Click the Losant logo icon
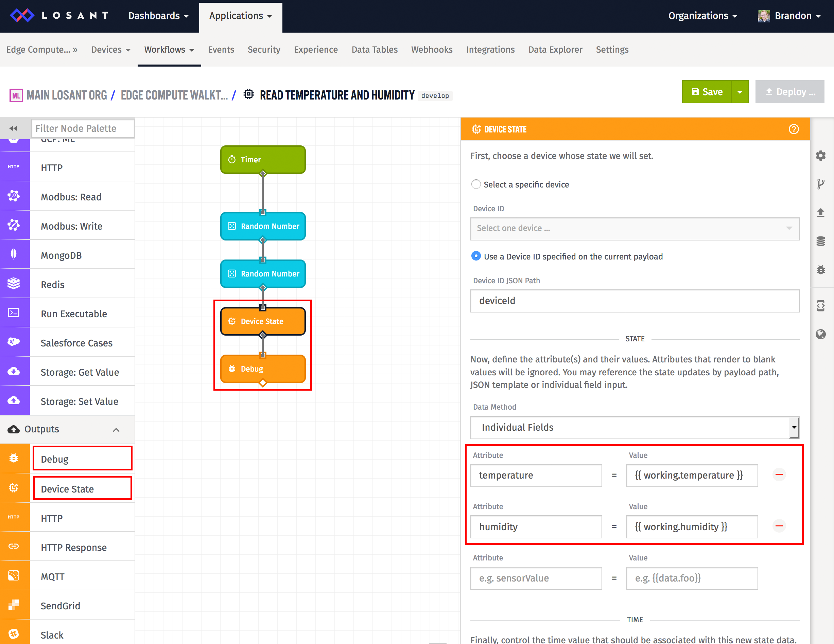Screen dimensions: 834x644 click(22, 16)
